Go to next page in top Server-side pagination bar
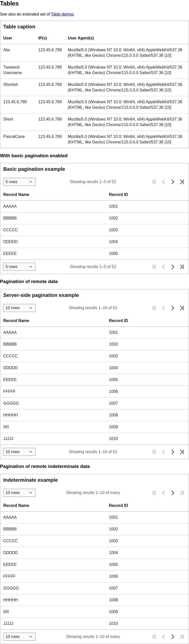 click(173, 308)
